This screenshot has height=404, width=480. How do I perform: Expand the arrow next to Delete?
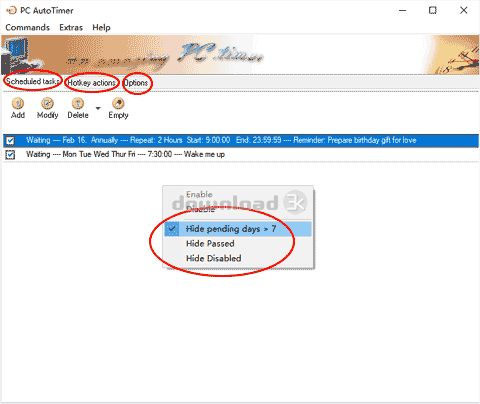click(x=98, y=108)
